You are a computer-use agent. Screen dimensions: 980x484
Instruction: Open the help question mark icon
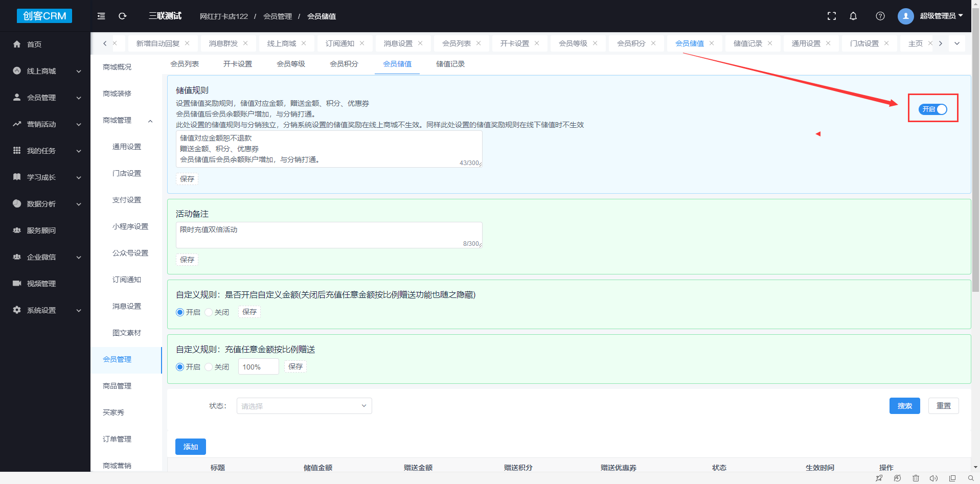(x=880, y=16)
